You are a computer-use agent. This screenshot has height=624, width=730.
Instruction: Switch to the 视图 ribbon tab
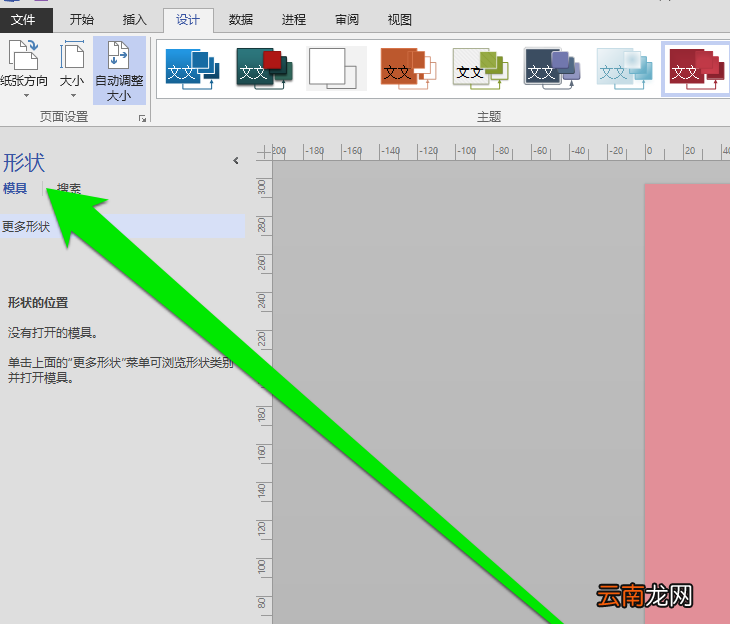[x=400, y=20]
